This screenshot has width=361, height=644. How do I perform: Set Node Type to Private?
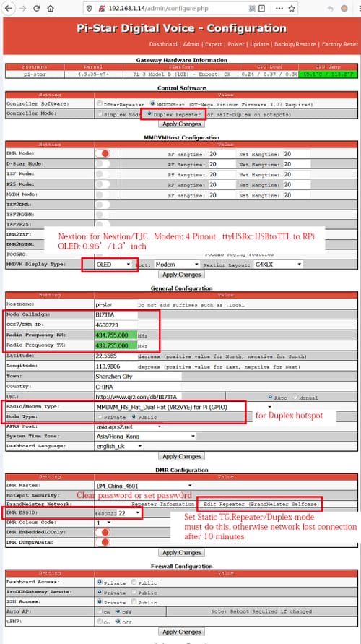coord(100,417)
